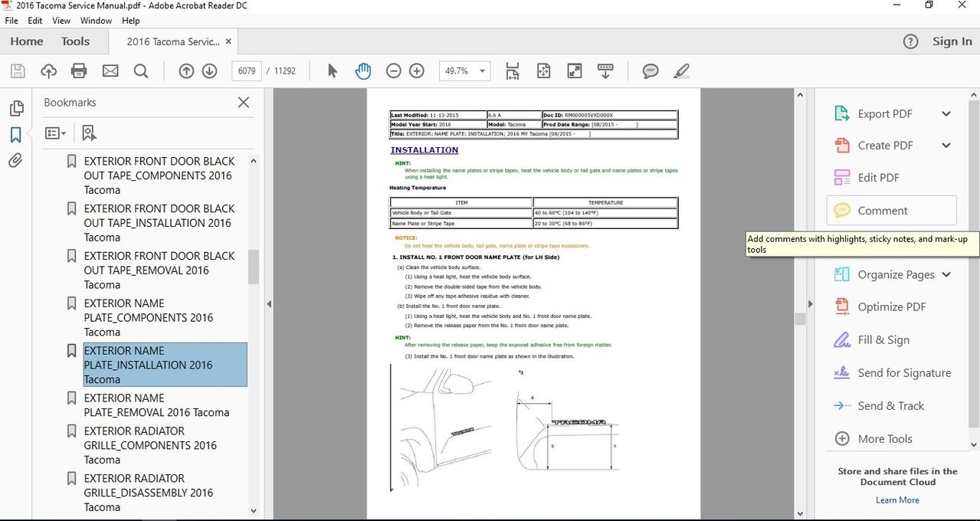The height and width of the screenshot is (521, 980).
Task: Open the Organize Pages tool
Action: [896, 275]
